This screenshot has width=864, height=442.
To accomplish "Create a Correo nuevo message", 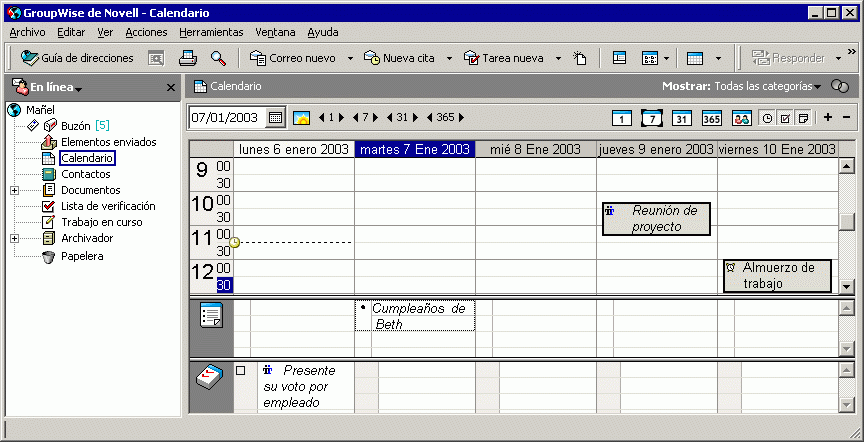I will (294, 58).
